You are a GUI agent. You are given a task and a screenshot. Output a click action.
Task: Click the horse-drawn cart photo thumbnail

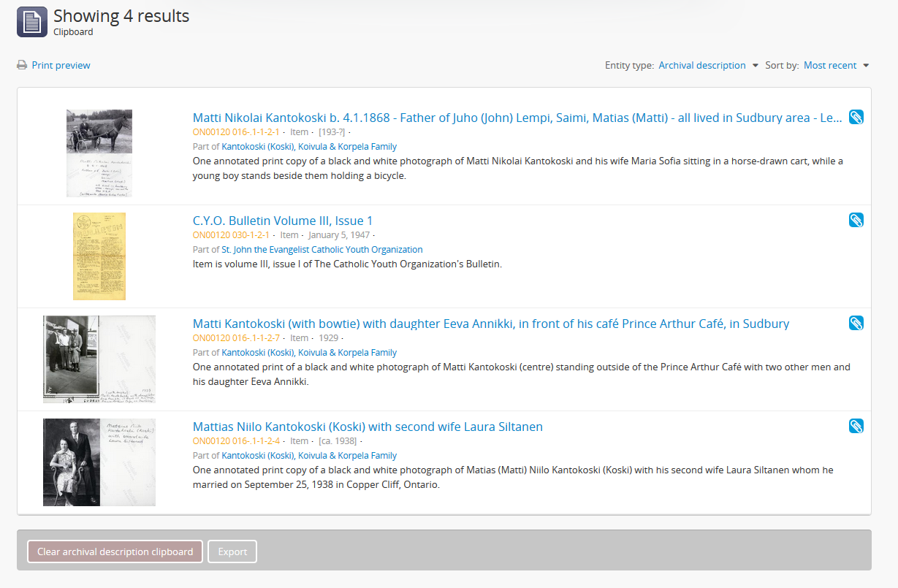[99, 153]
